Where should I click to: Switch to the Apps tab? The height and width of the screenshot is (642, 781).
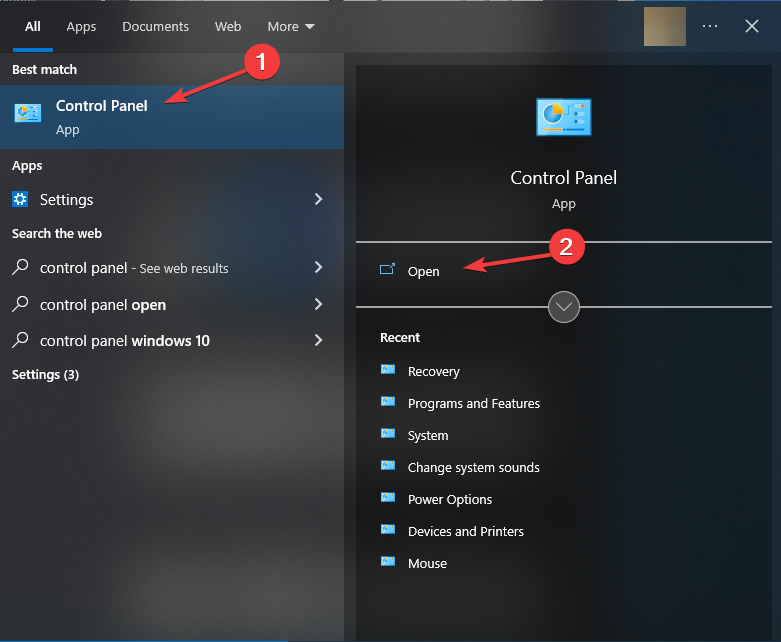pyautogui.click(x=81, y=26)
